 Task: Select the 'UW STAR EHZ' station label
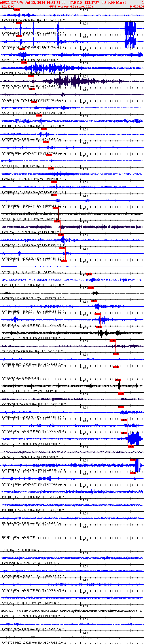point(12,471)
